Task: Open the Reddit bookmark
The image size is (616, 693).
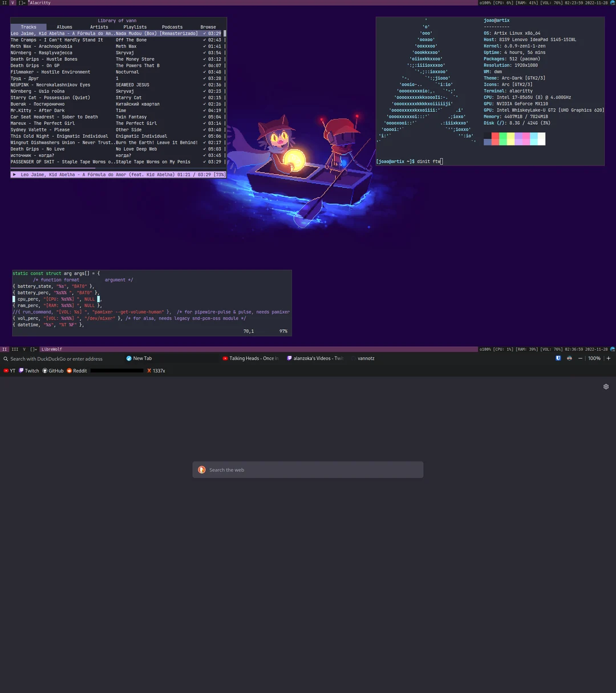Action: click(x=77, y=371)
